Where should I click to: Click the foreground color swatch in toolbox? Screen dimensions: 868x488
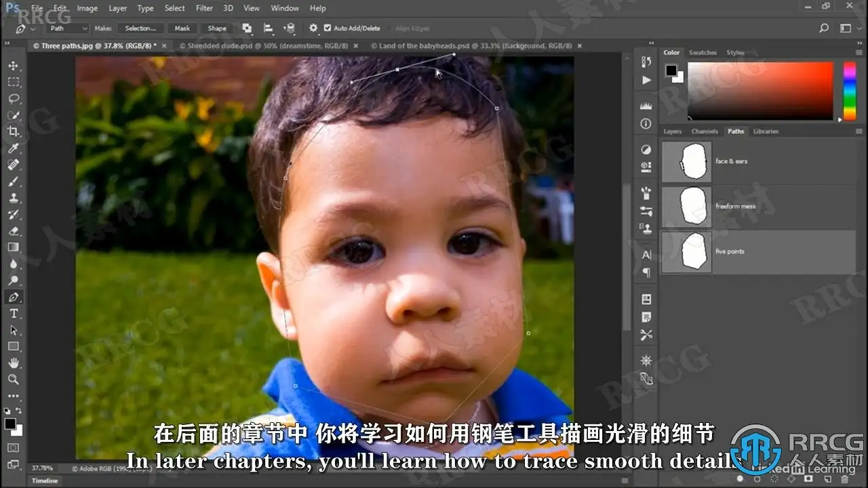point(10,424)
